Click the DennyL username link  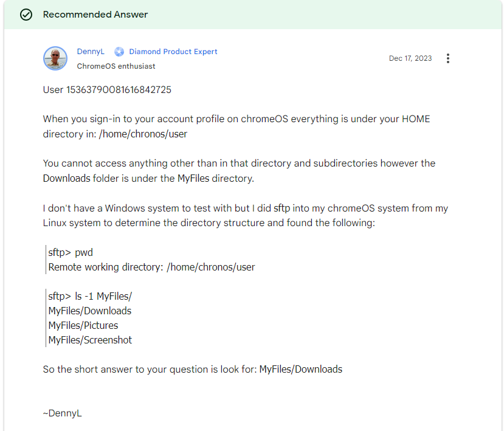(x=91, y=52)
